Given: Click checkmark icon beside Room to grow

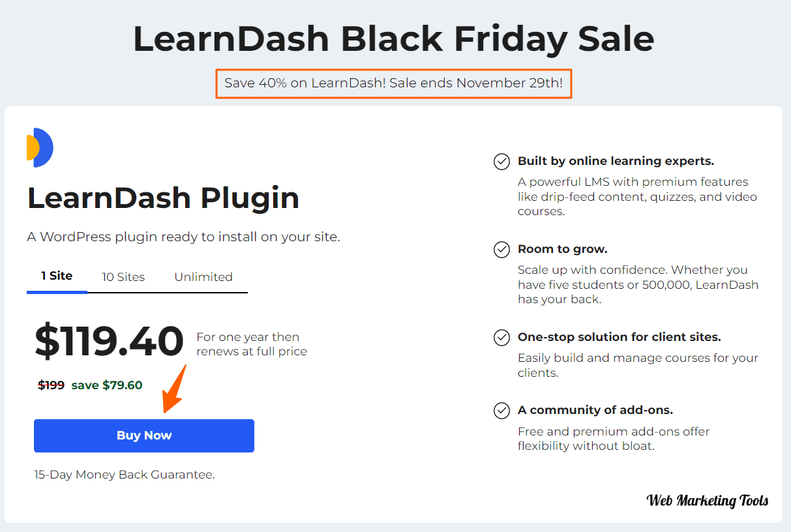Looking at the screenshot, I should tap(501, 250).
